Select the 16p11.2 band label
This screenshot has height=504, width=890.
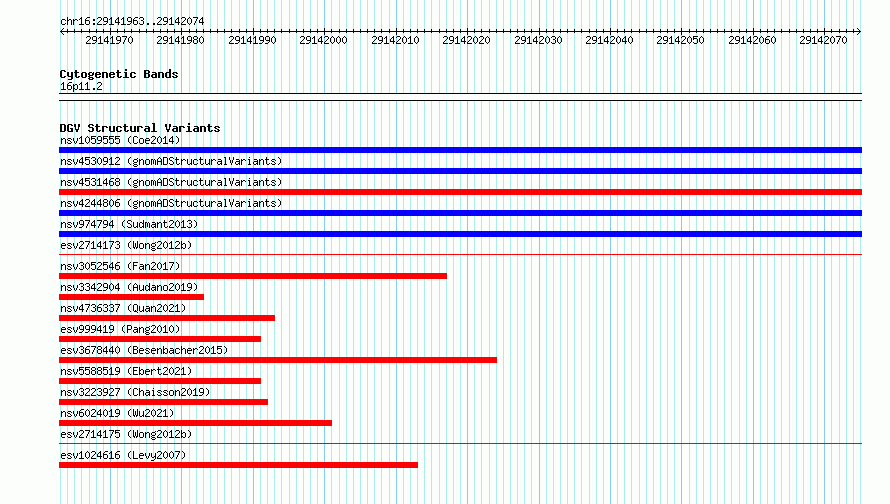coord(81,86)
